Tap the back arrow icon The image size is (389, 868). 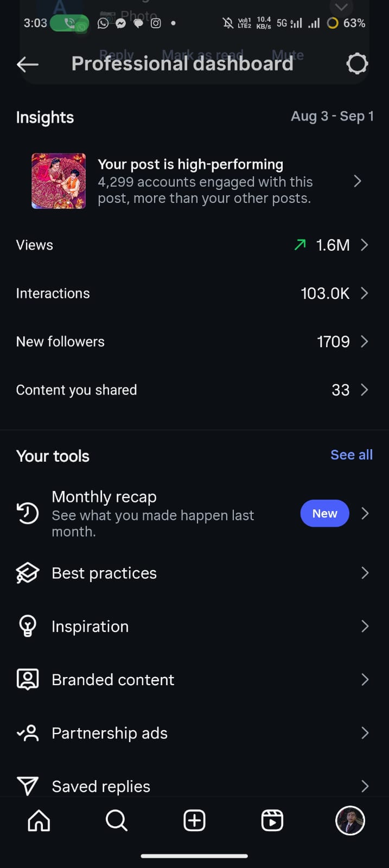(x=28, y=65)
